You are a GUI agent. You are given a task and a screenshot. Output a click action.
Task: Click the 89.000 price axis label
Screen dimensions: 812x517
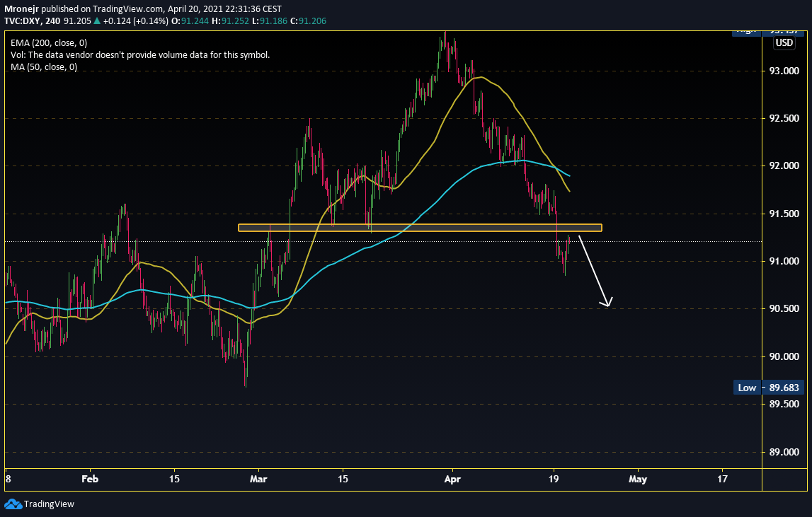point(784,453)
